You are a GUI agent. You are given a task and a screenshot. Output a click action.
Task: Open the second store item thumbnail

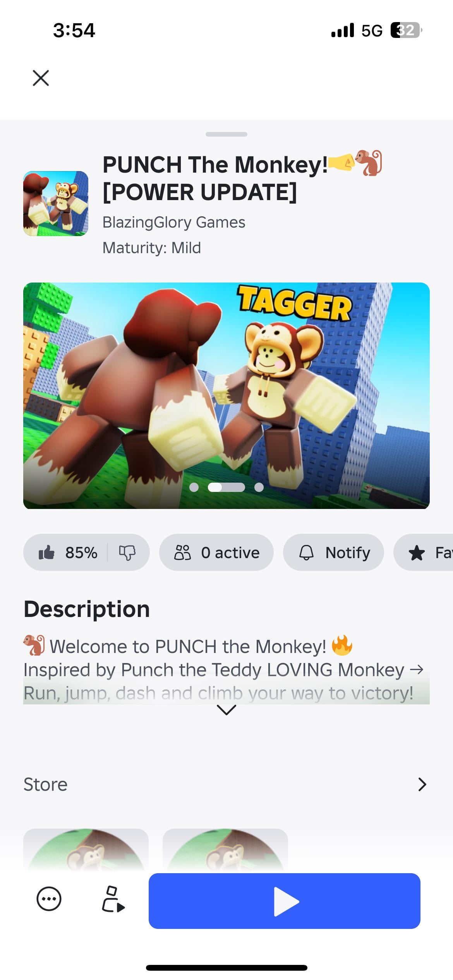[225, 850]
